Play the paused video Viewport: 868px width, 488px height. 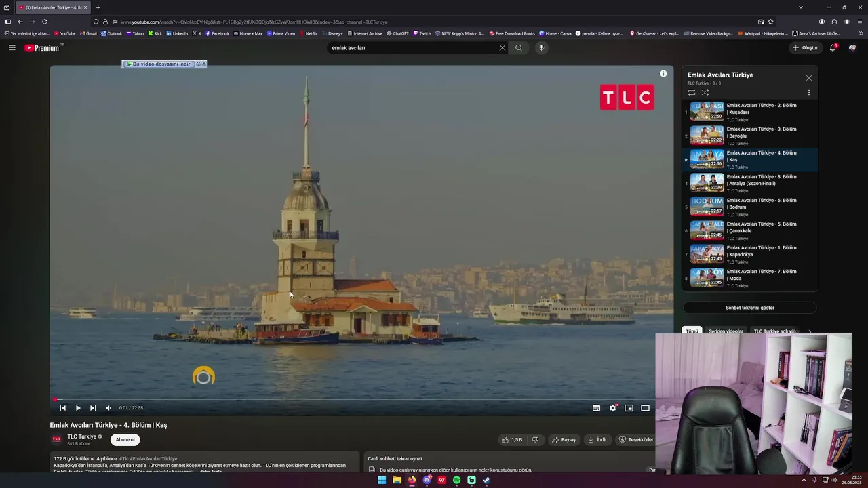78,408
